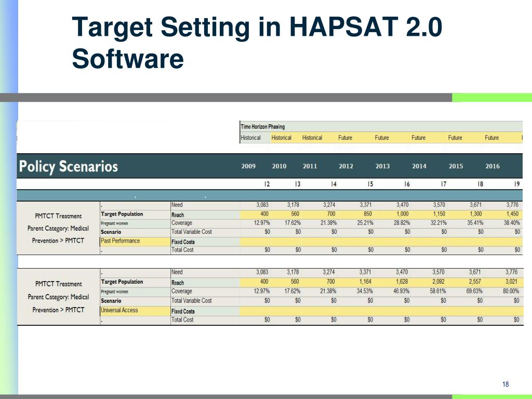Viewport: 532px width, 399px height.
Task: Click the 2016 year column header
Action: [493, 166]
